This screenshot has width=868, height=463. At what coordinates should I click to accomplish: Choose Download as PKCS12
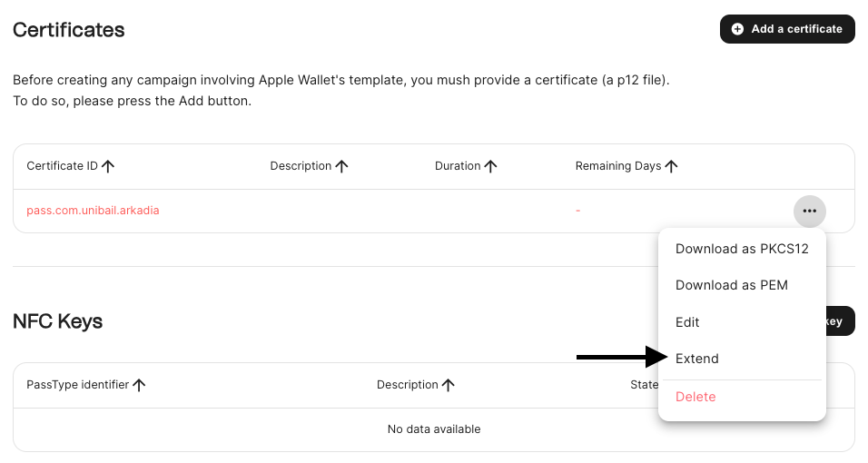pyautogui.click(x=742, y=249)
